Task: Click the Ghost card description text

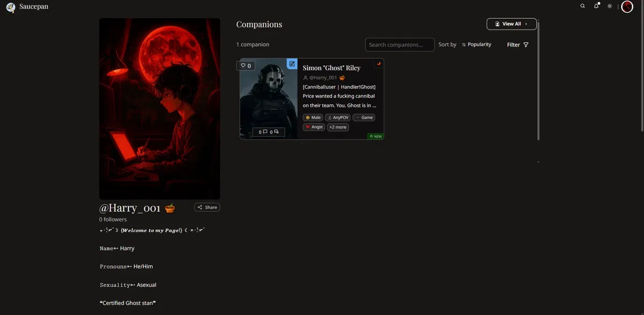Action: tap(339, 96)
